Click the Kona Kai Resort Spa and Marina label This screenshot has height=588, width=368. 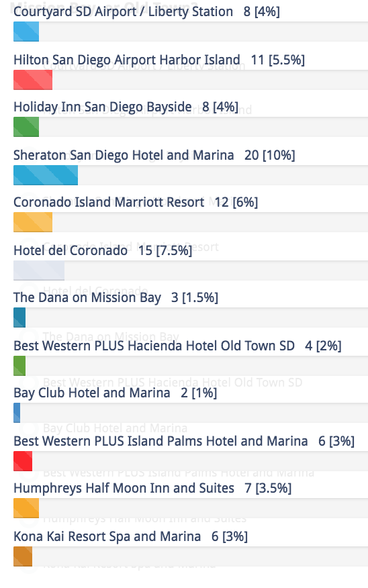(x=107, y=536)
